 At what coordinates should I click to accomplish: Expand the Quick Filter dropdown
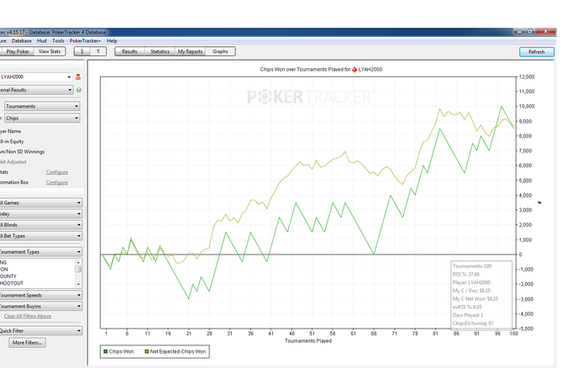41,331
